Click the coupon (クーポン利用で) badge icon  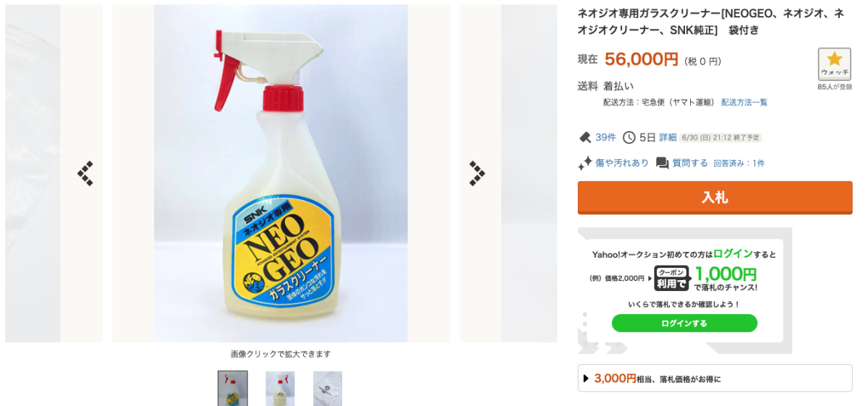pos(672,277)
